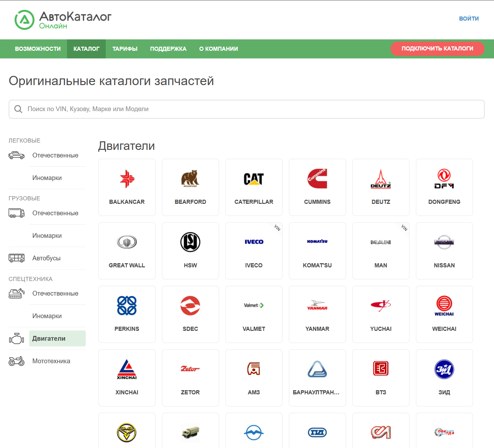The height and width of the screenshot is (448, 494).
Task: Select the Komatsu logo
Action: pos(317,242)
